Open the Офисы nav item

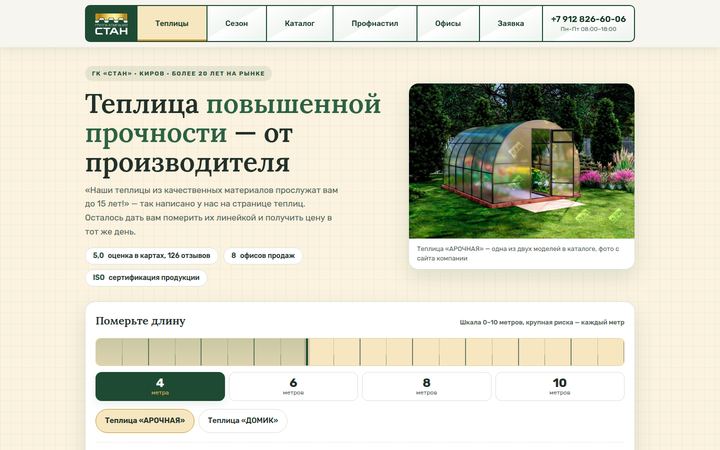click(x=448, y=23)
